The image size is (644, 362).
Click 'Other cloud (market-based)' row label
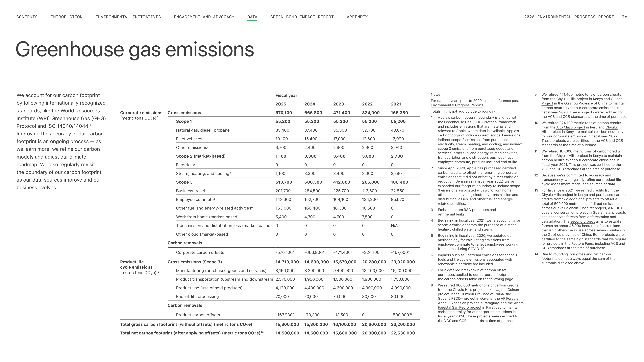203,234
